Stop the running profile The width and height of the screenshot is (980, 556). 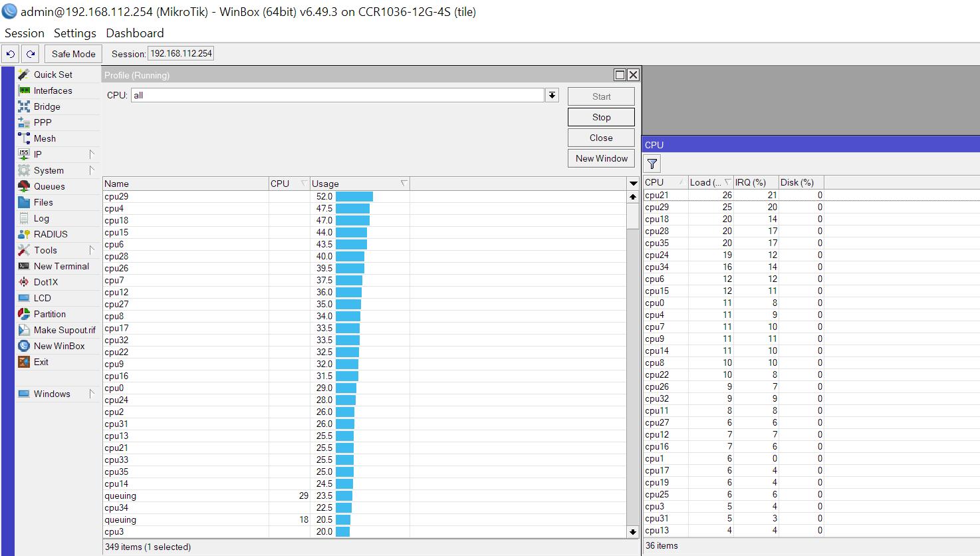[x=601, y=117]
